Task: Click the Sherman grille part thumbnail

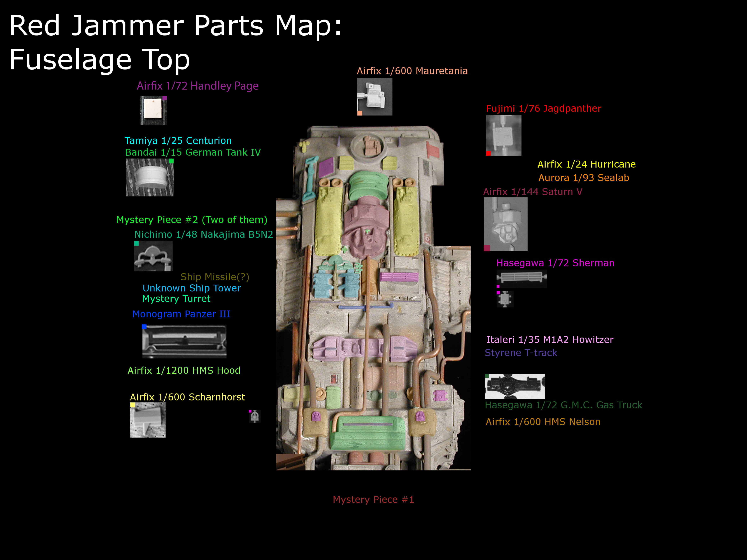Action: click(522, 278)
